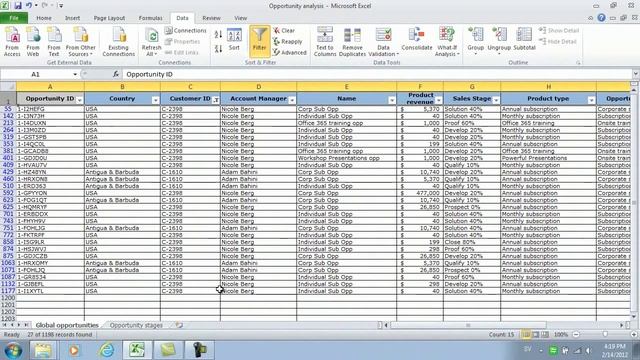The height and width of the screenshot is (360, 640).
Task: Click the Undo icon
Action: click(29, 6)
